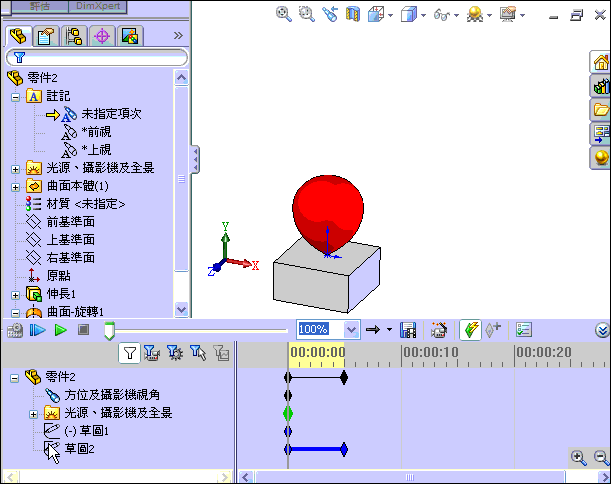611x484 pixels.
Task: Select 材質 <未指定> material item
Action: coord(86,204)
